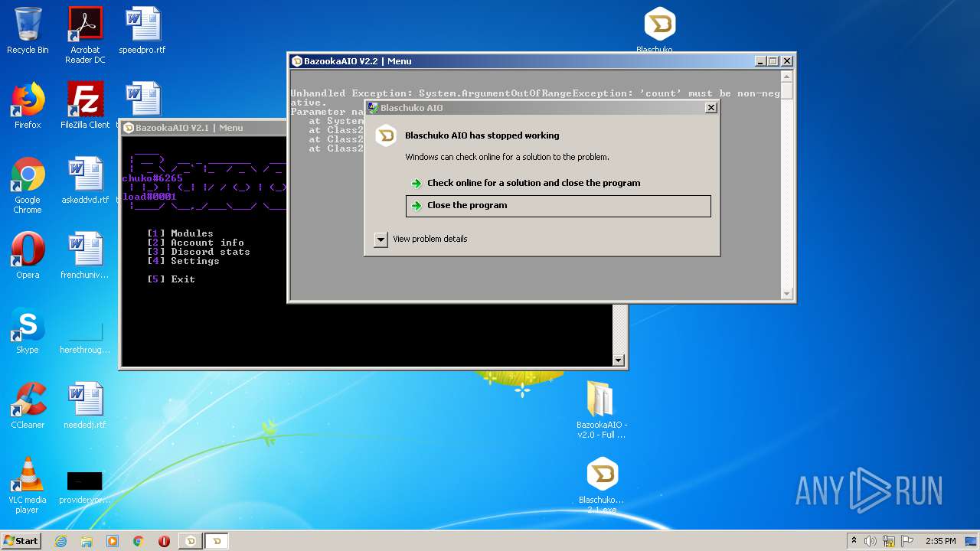Viewport: 980px width, 551px height.
Task: Click the Opera icon in the taskbar
Action: (164, 541)
